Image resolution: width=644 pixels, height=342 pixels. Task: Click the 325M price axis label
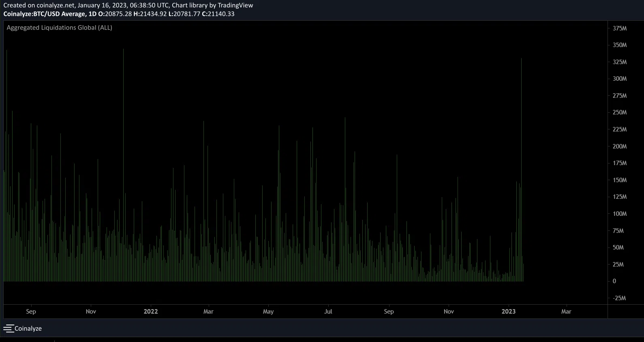pyautogui.click(x=620, y=62)
